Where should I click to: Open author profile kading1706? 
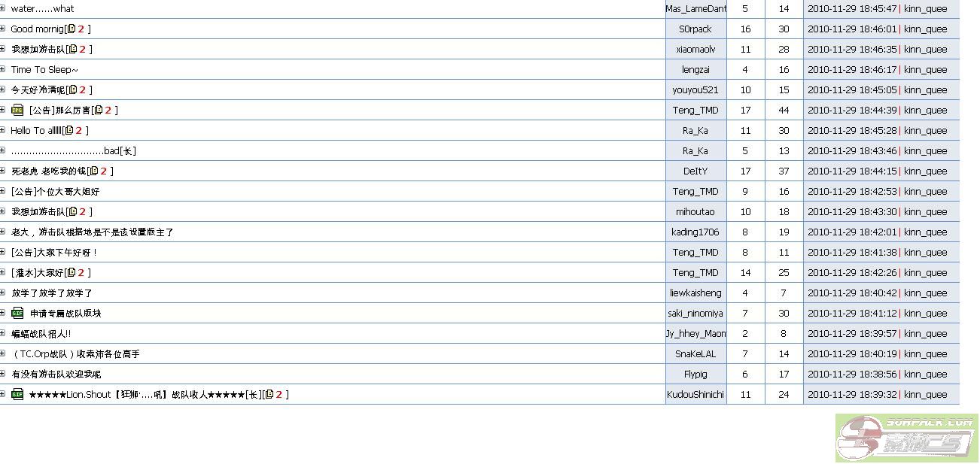[695, 232]
